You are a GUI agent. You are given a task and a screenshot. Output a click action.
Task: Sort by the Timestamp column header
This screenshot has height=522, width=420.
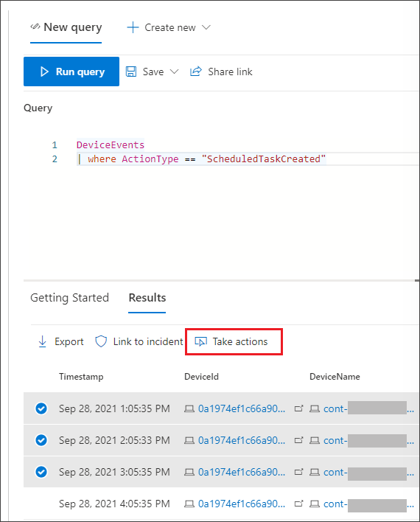click(x=81, y=377)
